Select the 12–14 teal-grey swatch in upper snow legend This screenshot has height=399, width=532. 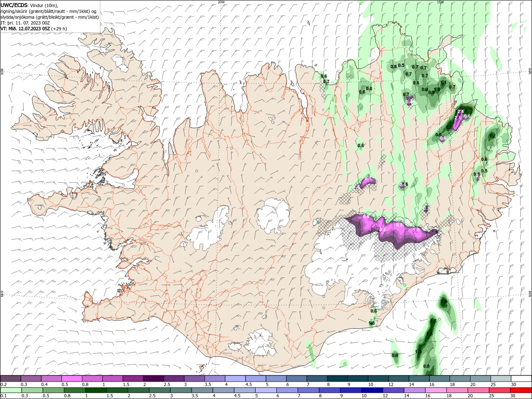398,379
